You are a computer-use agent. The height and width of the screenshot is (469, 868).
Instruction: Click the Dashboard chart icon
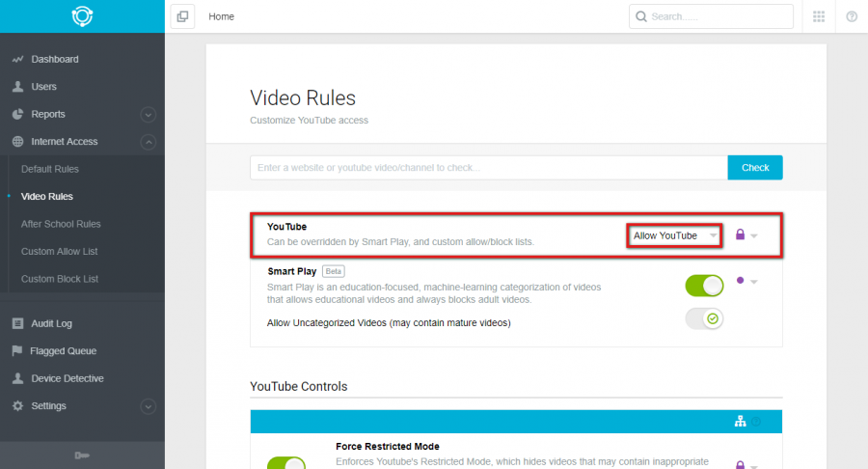tap(17, 59)
